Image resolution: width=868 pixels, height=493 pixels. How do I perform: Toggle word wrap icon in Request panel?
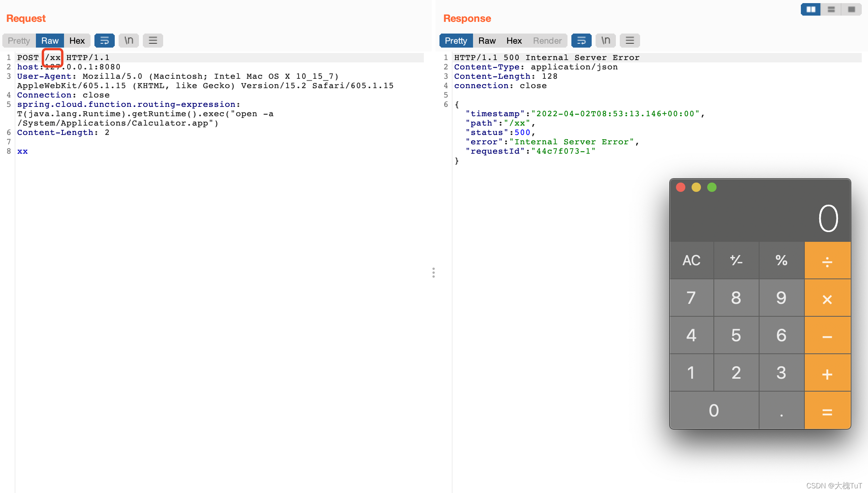(104, 41)
